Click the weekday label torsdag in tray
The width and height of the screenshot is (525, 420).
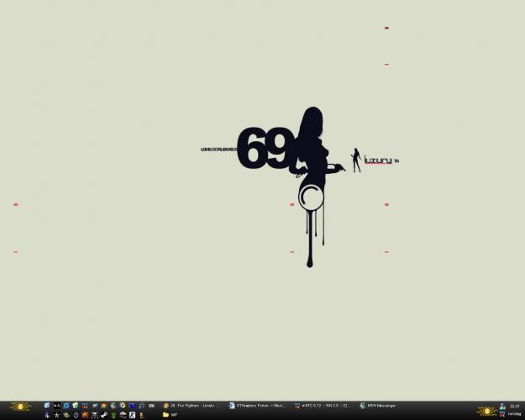pos(514,414)
